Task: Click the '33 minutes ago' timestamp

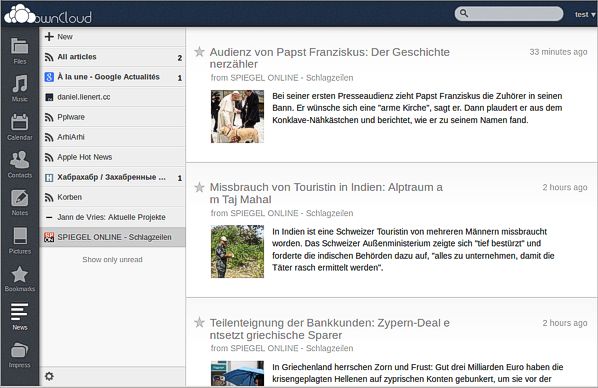Action: click(558, 52)
